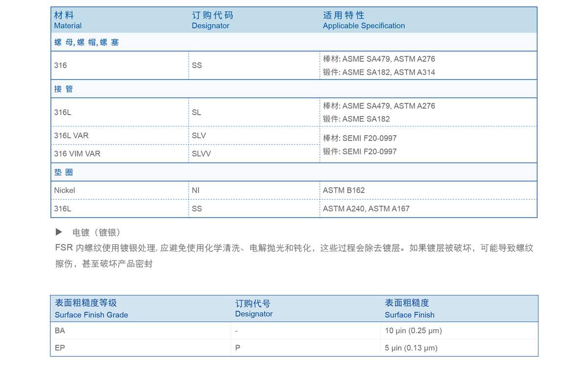
Task: Select the 316L material cell
Action: (62, 112)
